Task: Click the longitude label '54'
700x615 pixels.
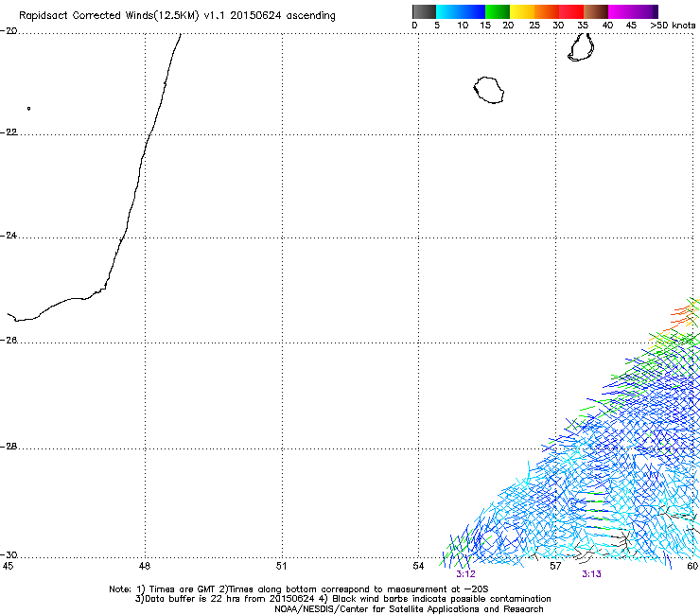Action: (x=418, y=567)
